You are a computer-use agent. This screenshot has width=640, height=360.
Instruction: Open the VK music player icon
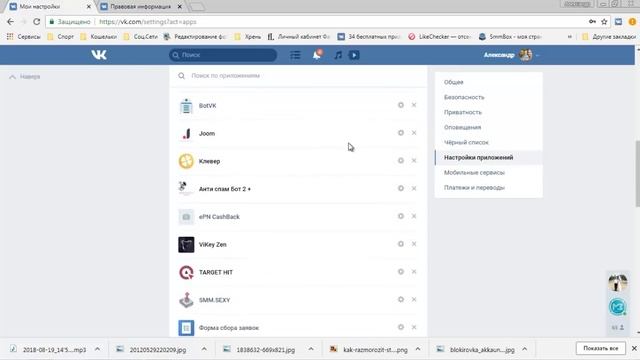pos(338,55)
